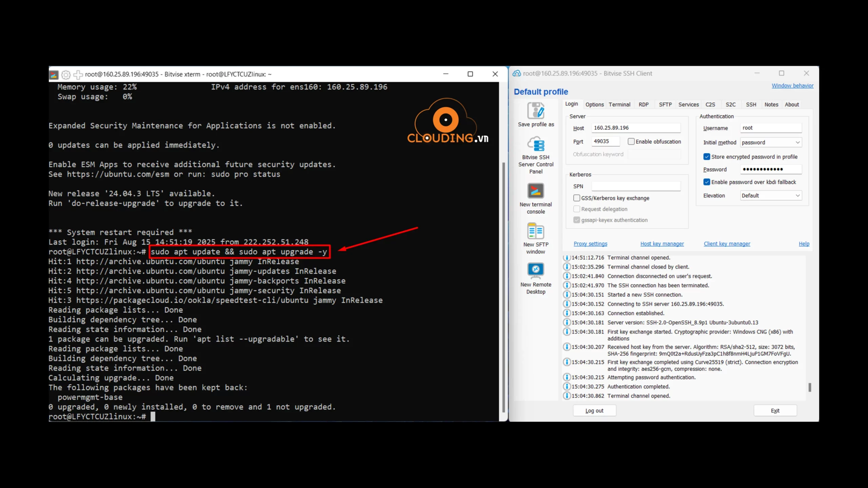868x488 pixels.
Task: Click info icon beside Server version log entry
Action: (x=567, y=323)
